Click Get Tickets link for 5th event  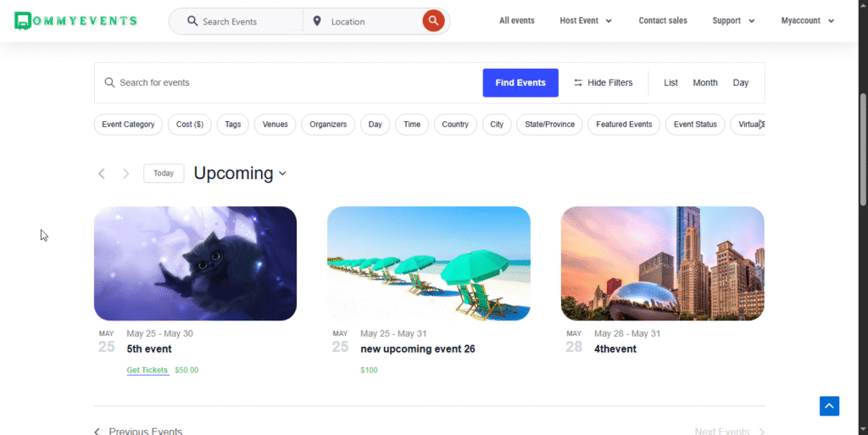(147, 371)
